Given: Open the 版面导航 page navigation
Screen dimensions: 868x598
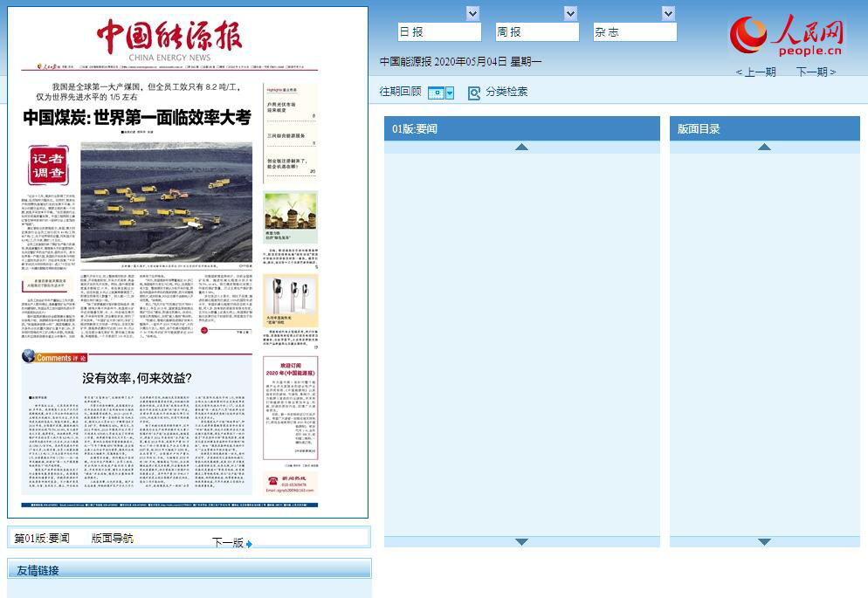Looking at the screenshot, I should (x=113, y=539).
